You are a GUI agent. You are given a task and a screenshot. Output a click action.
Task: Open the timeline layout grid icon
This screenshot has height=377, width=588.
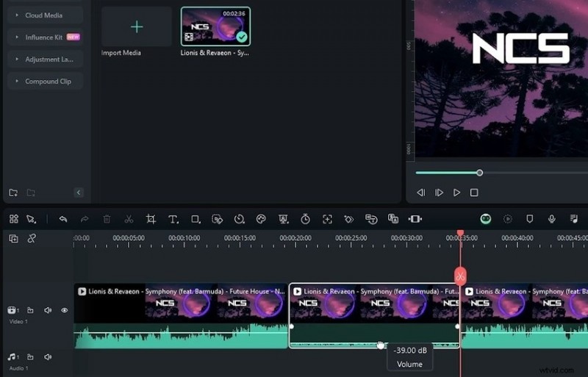pos(14,219)
